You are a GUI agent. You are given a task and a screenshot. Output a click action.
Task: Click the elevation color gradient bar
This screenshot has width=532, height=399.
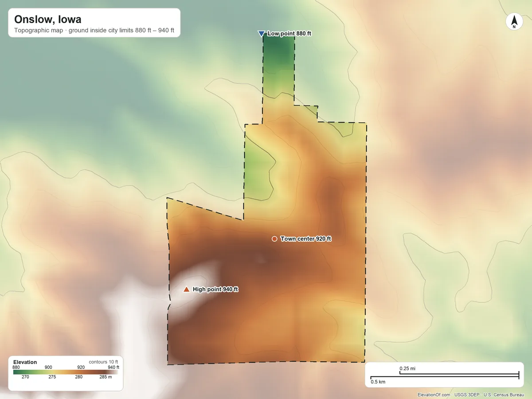pyautogui.click(x=66, y=372)
